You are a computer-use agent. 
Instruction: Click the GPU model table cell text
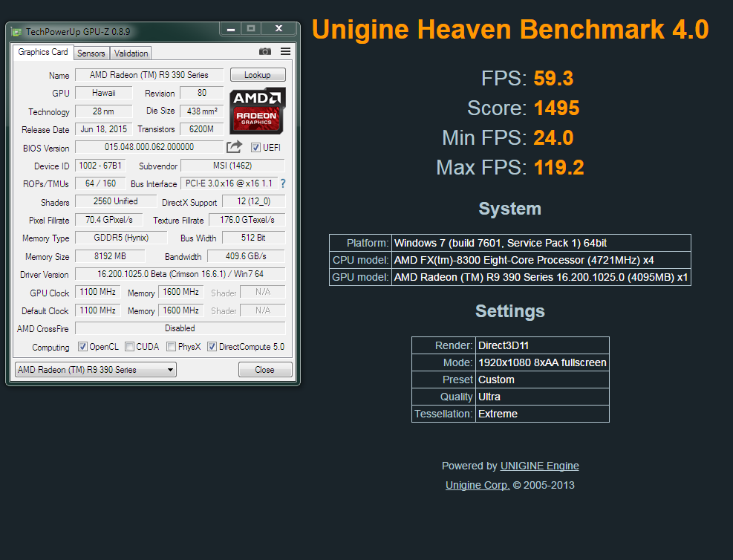click(x=541, y=277)
